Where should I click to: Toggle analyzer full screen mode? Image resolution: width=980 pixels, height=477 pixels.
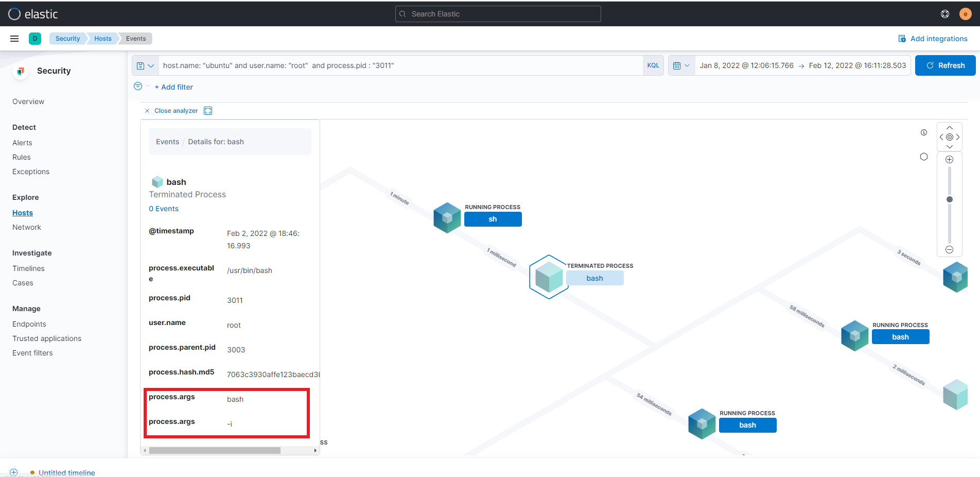(x=208, y=111)
